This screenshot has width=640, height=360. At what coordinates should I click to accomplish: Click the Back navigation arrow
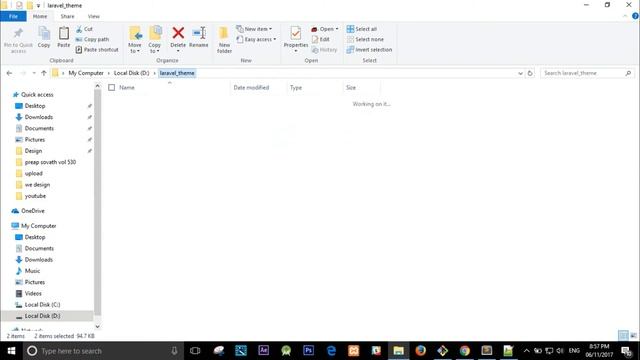pyautogui.click(x=9, y=73)
